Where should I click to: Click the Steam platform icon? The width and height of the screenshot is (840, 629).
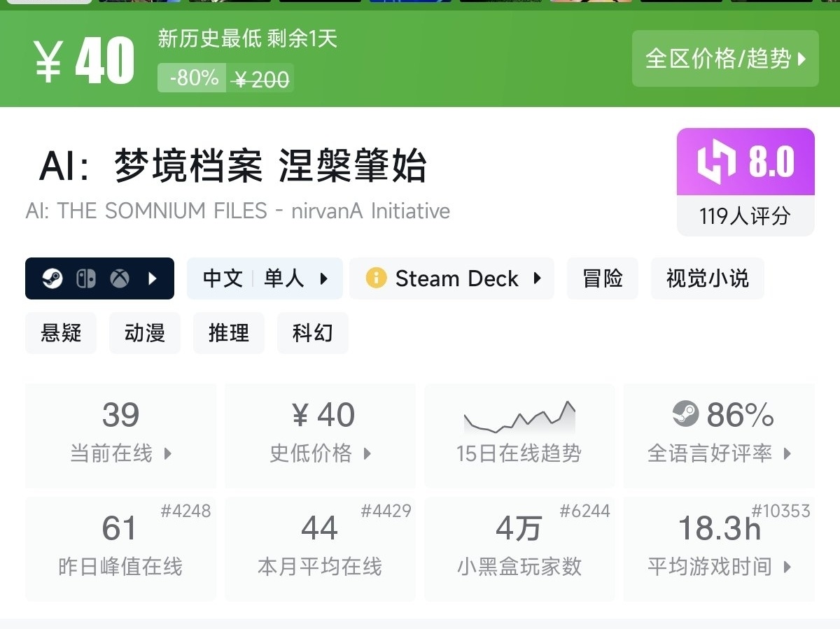coord(52,279)
